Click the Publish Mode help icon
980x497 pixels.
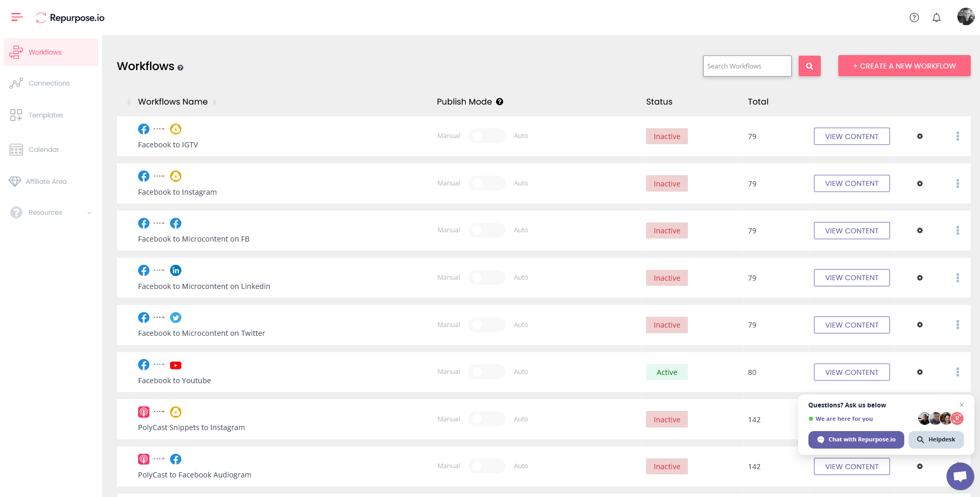pyautogui.click(x=499, y=102)
